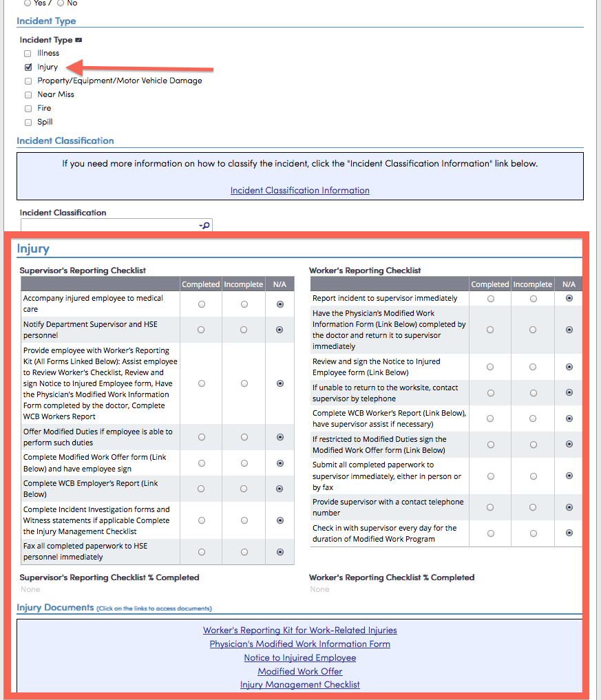Mark Complete Modified Work Offer form Completed
Screen dimensions: 601x700
pyautogui.click(x=202, y=463)
